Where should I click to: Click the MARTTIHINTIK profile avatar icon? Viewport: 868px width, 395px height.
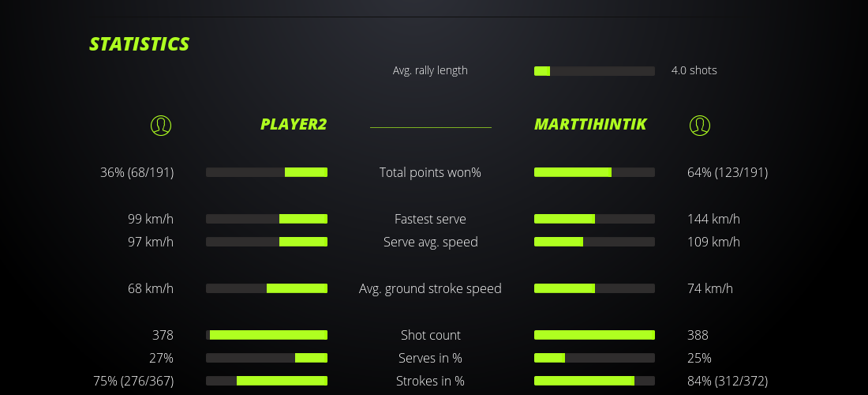(699, 125)
